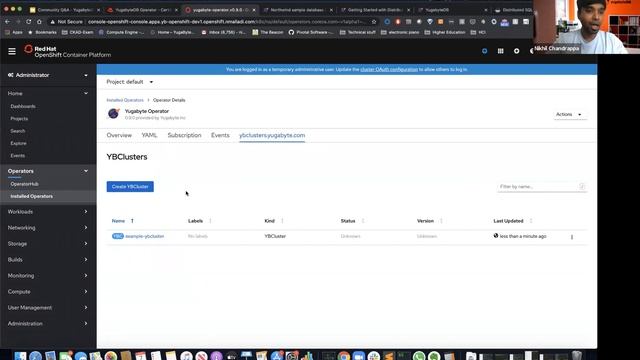This screenshot has height=360, width=640.
Task: Switch to the Subscription tab
Action: [x=184, y=135]
